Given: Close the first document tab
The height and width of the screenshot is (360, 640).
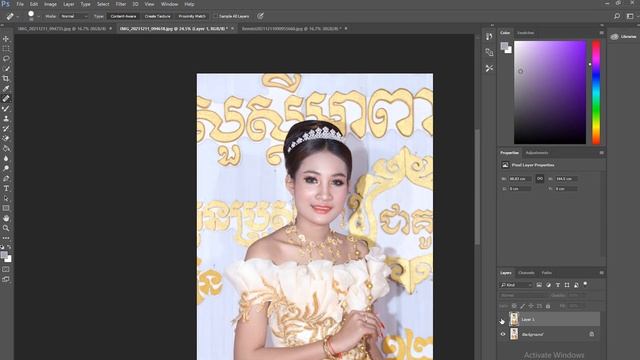Looking at the screenshot, I should click(111, 29).
